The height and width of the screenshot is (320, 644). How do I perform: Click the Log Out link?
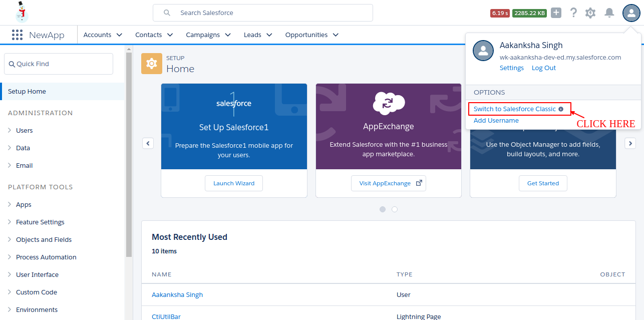pyautogui.click(x=543, y=68)
